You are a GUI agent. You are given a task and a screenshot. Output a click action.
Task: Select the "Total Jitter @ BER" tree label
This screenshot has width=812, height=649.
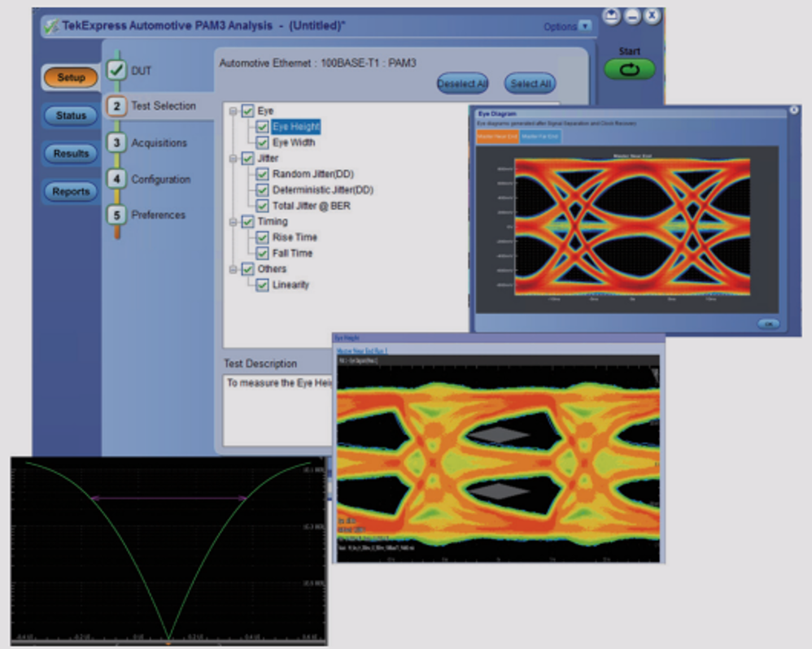(x=312, y=206)
